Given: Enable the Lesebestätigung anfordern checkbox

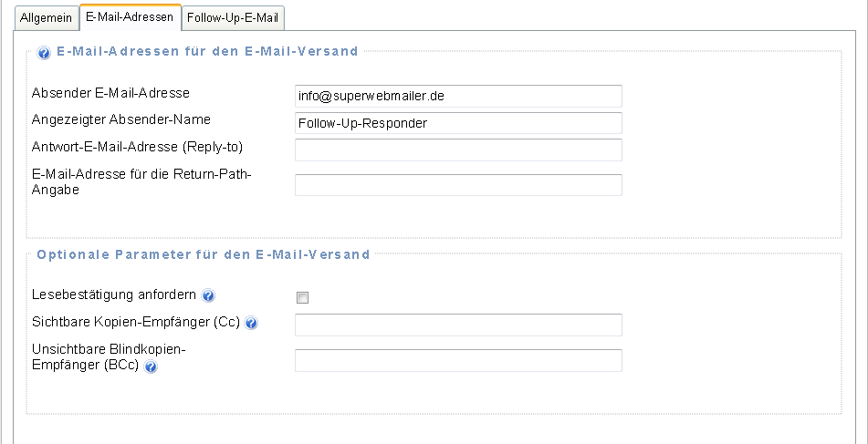Looking at the screenshot, I should pyautogui.click(x=303, y=297).
